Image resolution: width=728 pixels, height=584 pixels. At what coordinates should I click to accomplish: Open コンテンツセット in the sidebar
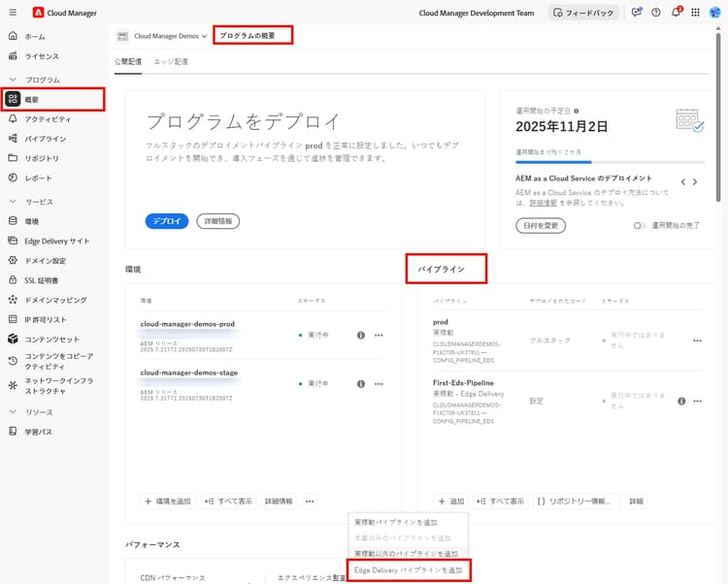[53, 340]
